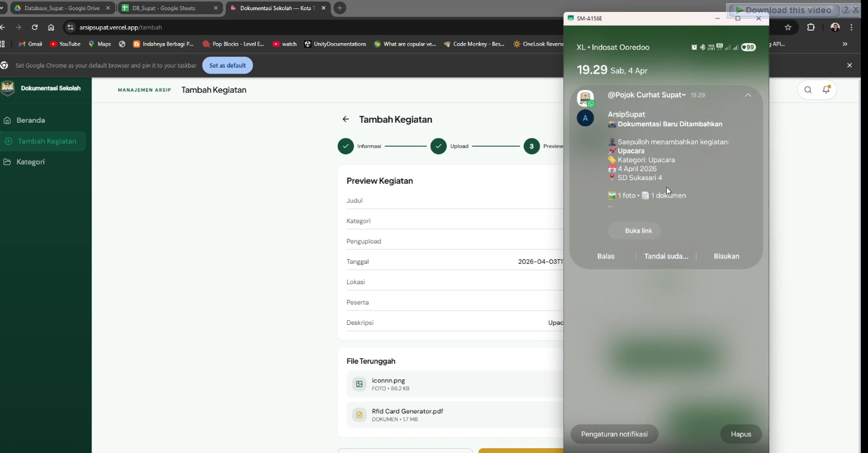Open the notification bell icon
This screenshot has width=868, height=453.
(x=827, y=90)
